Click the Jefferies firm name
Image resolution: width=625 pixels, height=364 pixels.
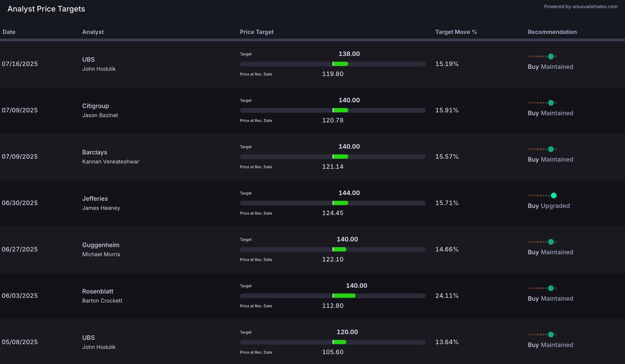[95, 199]
